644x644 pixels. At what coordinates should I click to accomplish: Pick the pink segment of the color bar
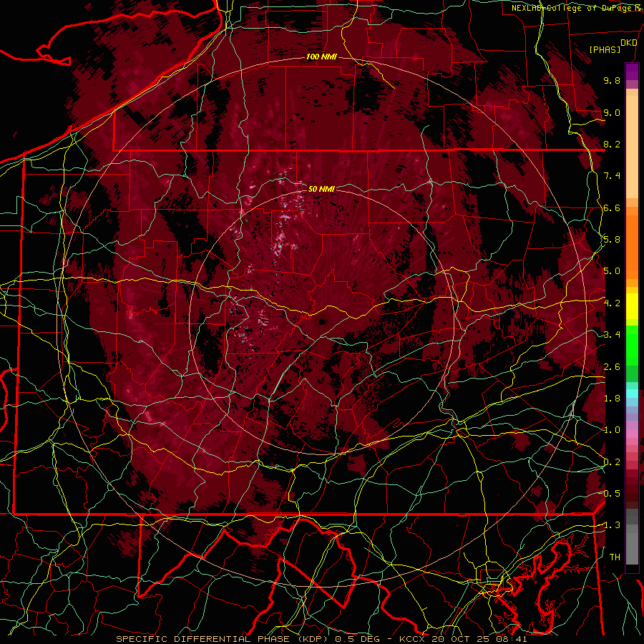coord(632,434)
